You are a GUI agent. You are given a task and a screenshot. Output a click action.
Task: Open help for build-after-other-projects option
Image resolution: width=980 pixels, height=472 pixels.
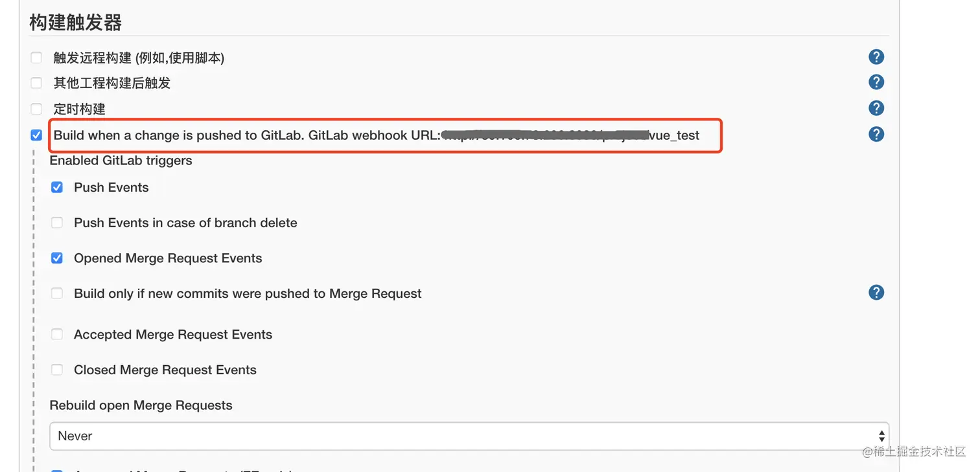click(x=876, y=82)
